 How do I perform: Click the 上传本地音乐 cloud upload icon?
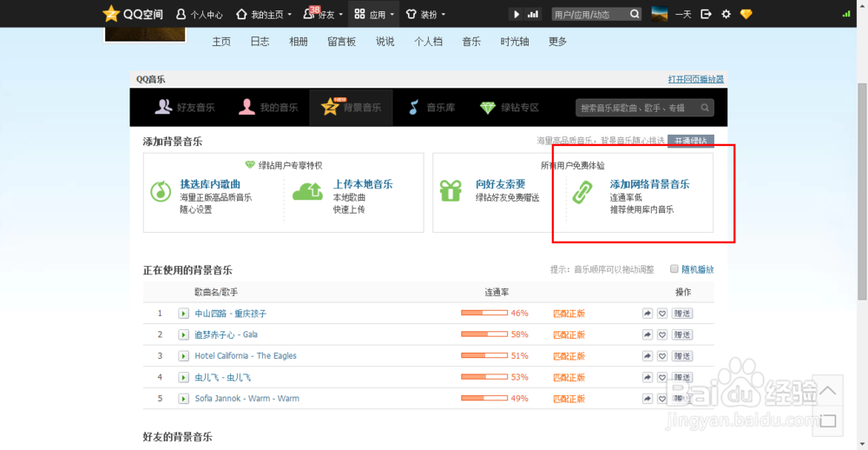[307, 192]
